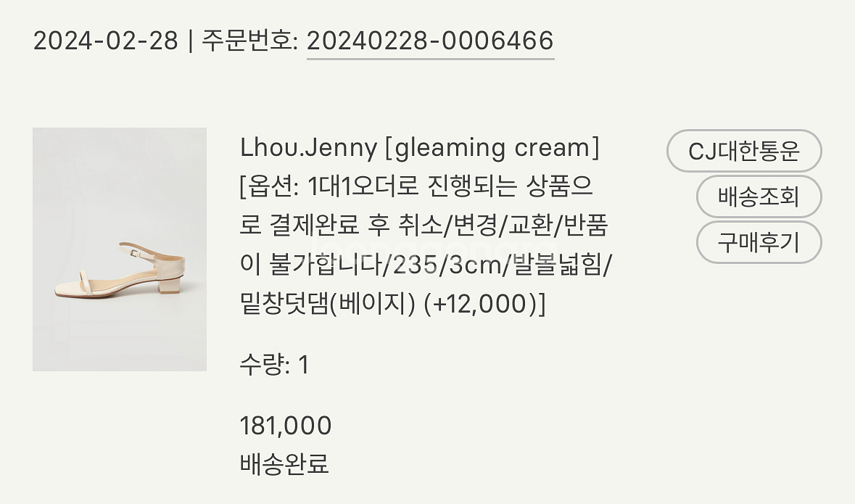This screenshot has width=855, height=504.
Task: Click the 발볼넓힘 option text
Action: pos(562,266)
